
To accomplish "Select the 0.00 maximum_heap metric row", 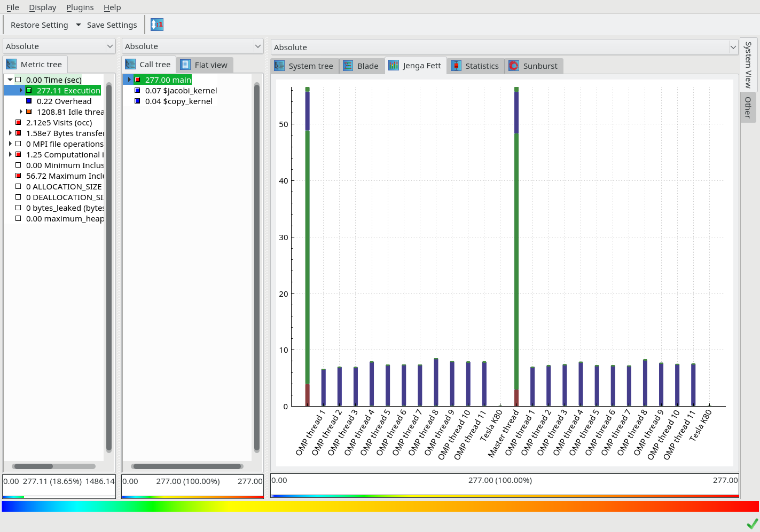I will click(x=65, y=218).
